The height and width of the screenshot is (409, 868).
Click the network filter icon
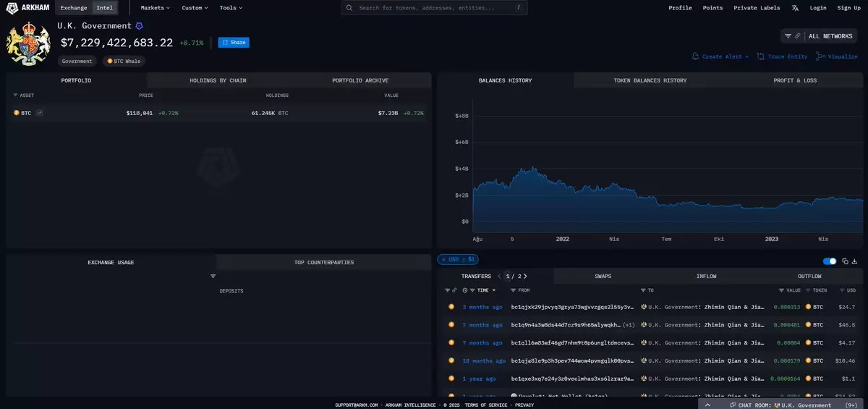[788, 36]
